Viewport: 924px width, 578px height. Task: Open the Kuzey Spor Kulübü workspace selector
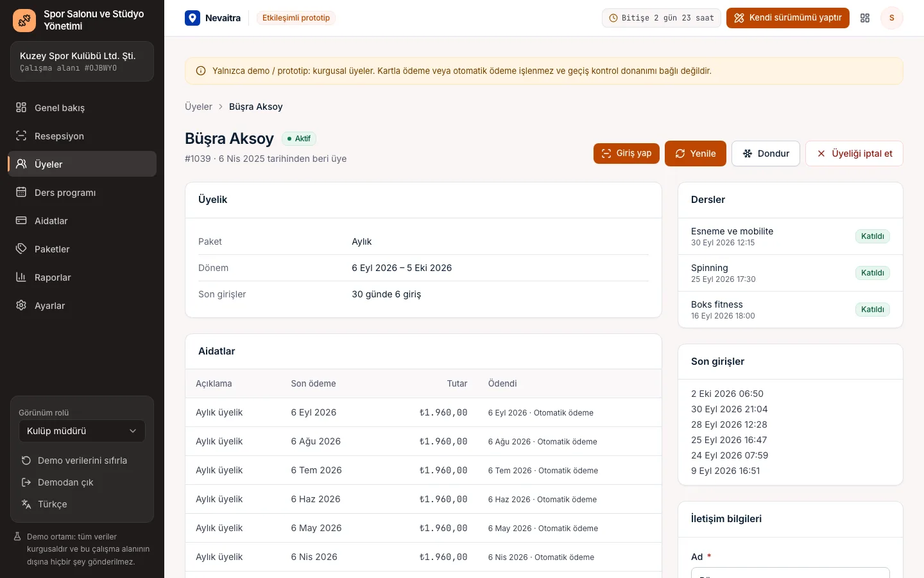click(82, 62)
